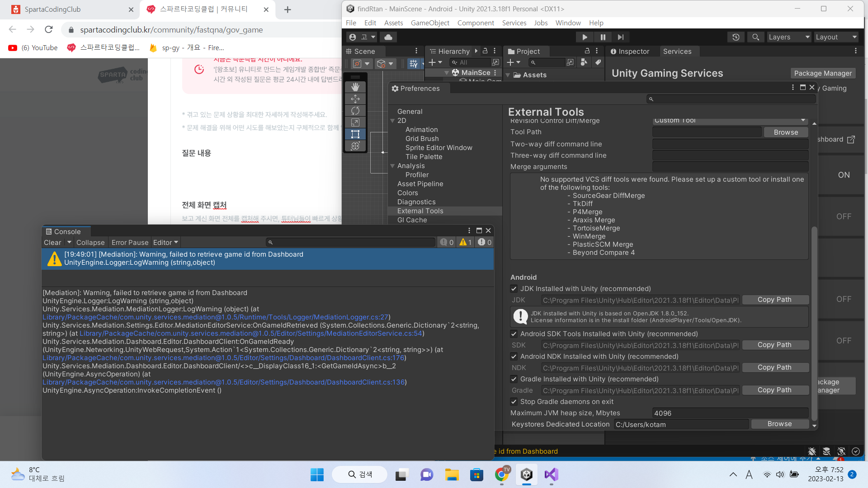The image size is (868, 488).
Task: Copy the Gradle path
Action: click(774, 390)
